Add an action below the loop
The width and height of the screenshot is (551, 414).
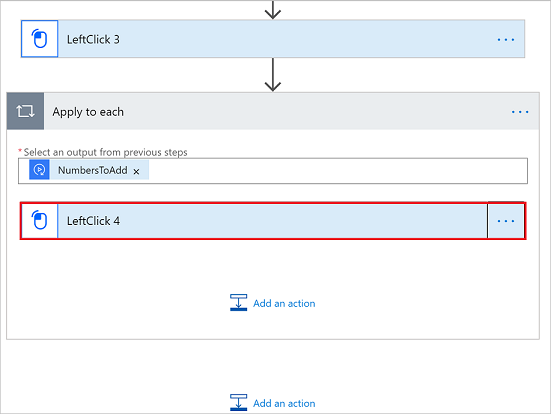click(x=284, y=403)
